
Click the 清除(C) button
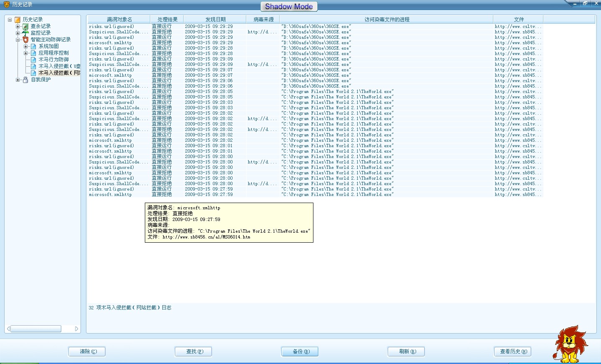pyautogui.click(x=87, y=351)
